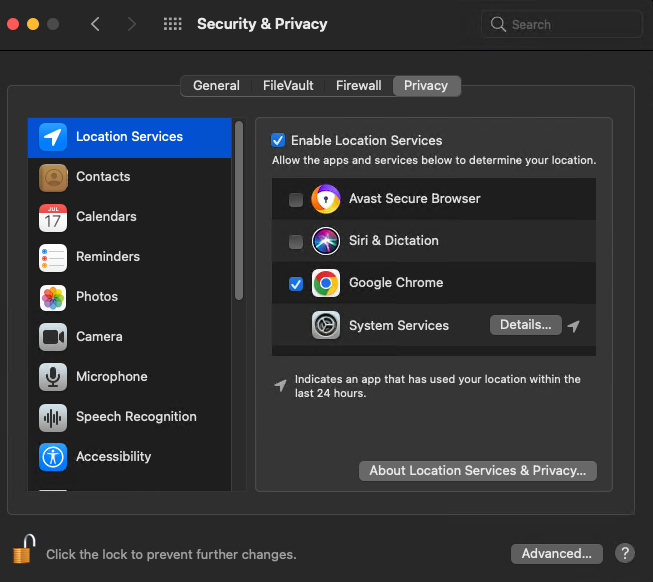This screenshot has width=653, height=582.
Task: Select the Privacy tab
Action: tap(426, 86)
